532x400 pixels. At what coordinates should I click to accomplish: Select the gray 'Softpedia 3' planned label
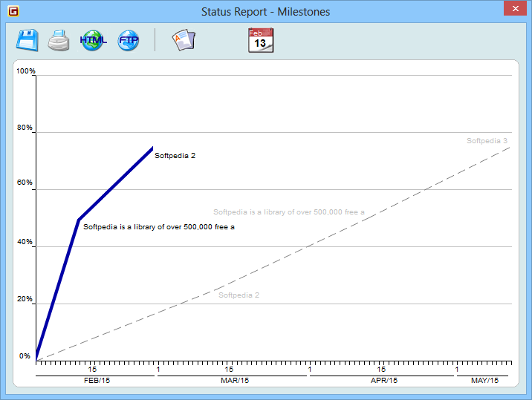[x=487, y=141]
